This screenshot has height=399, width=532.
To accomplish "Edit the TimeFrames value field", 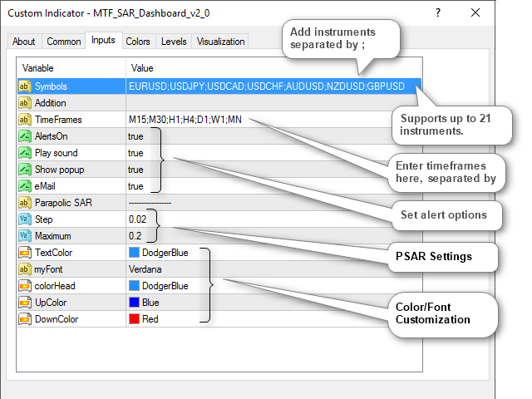I will click(x=183, y=120).
